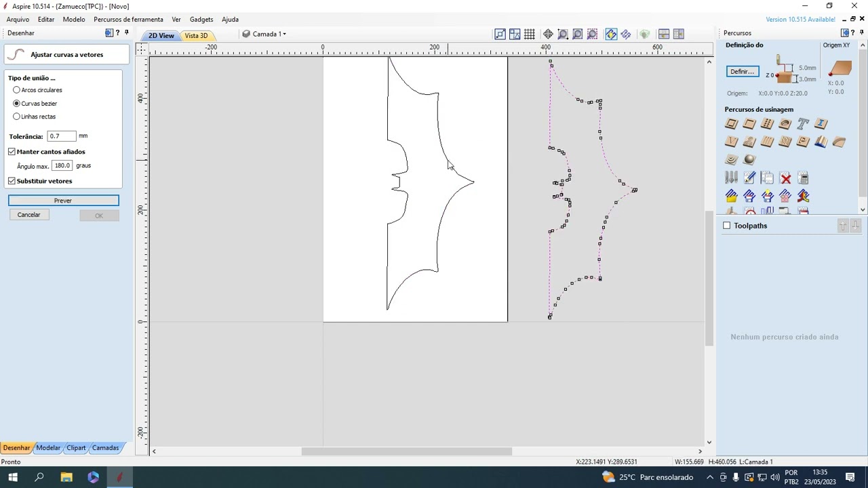Open the Modelo menu
This screenshot has height=488, width=868.
(74, 19)
